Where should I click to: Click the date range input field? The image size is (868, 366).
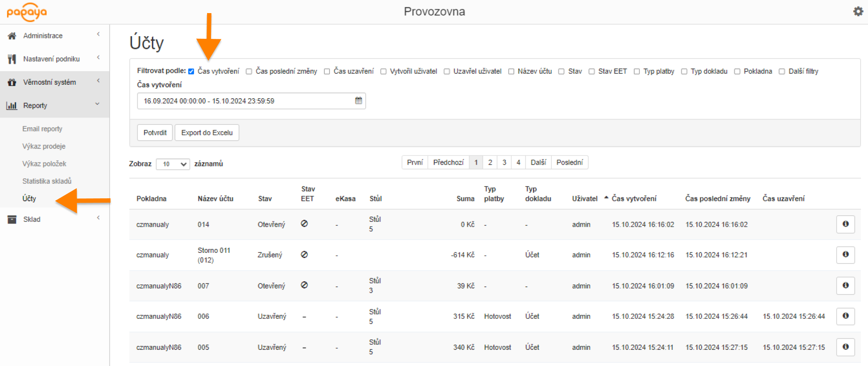click(245, 101)
